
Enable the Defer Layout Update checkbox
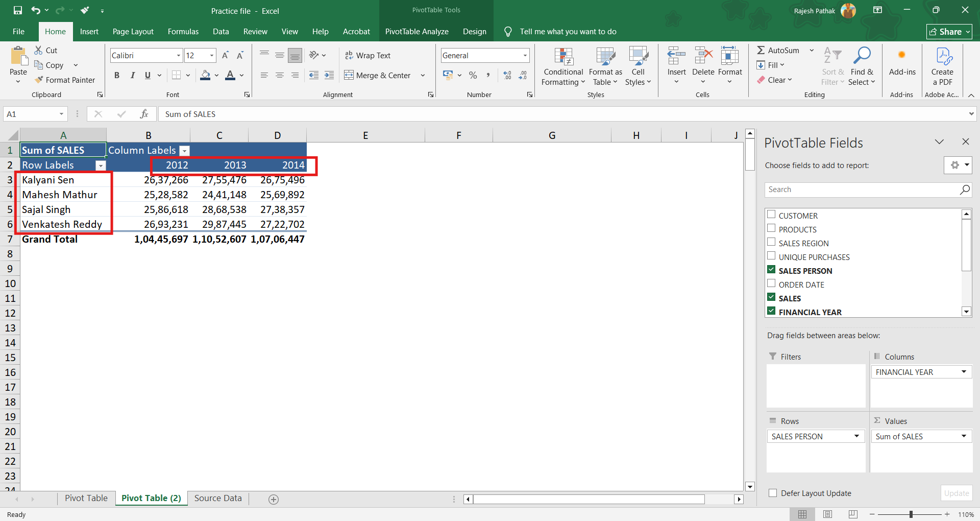tap(773, 493)
